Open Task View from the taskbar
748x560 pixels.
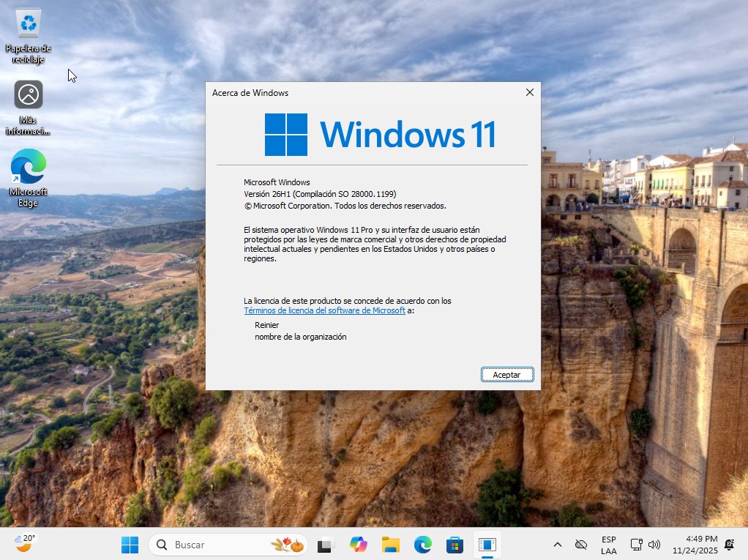pos(326,545)
